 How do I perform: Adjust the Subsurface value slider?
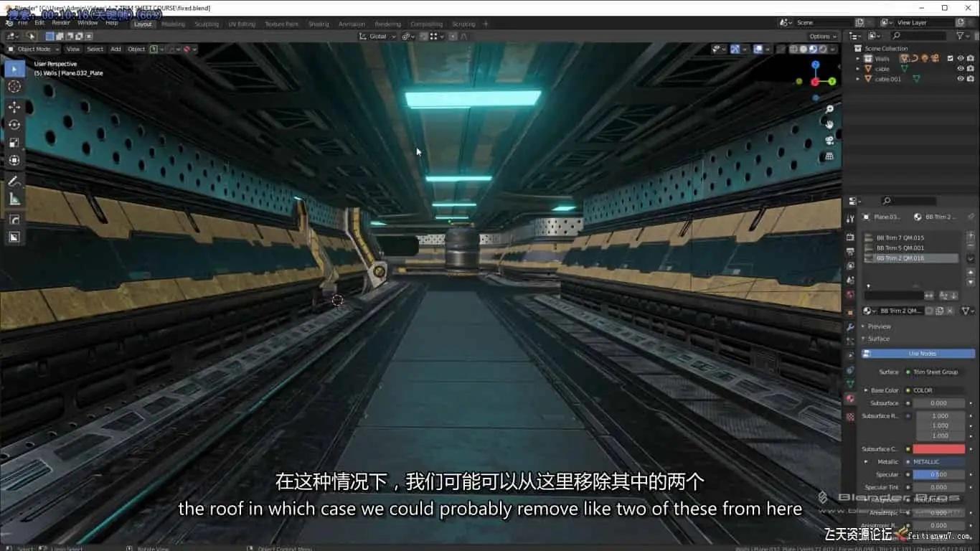pos(939,403)
